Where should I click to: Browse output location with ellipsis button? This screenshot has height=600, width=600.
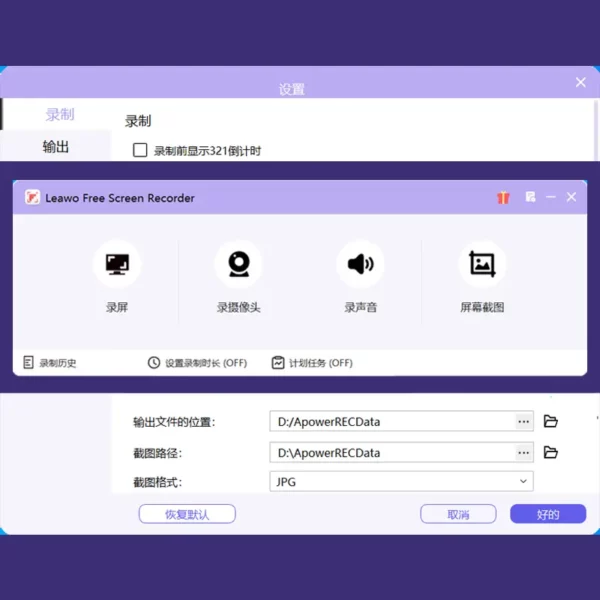(x=523, y=421)
